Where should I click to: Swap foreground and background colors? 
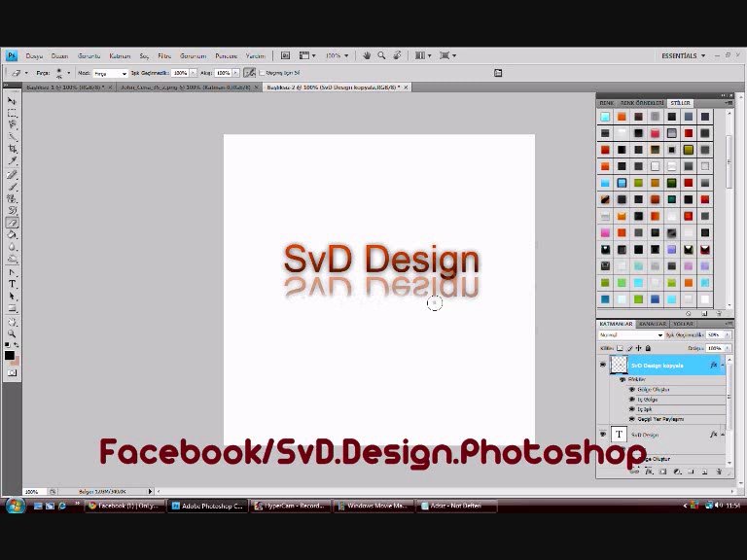click(17, 344)
